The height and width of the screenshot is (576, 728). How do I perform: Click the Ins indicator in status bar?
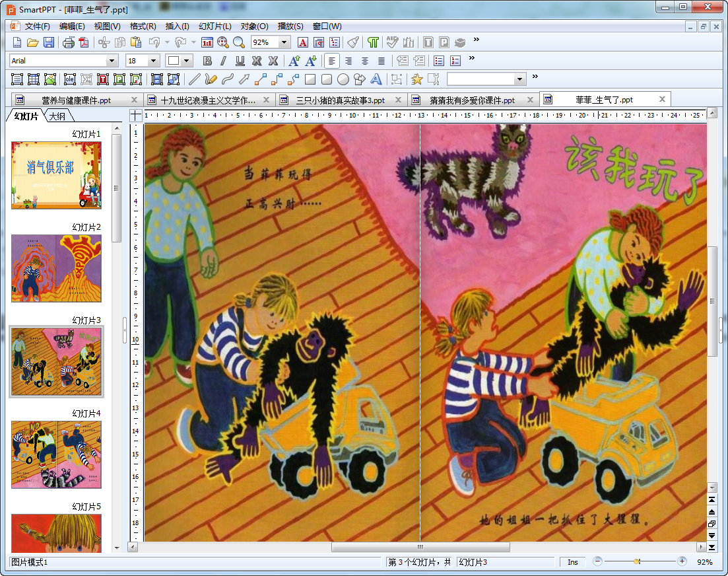572,562
